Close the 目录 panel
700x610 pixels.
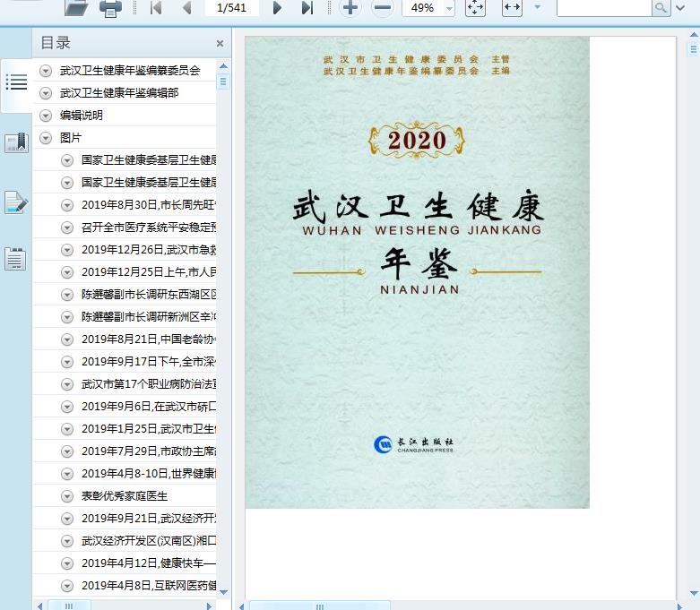(x=220, y=43)
